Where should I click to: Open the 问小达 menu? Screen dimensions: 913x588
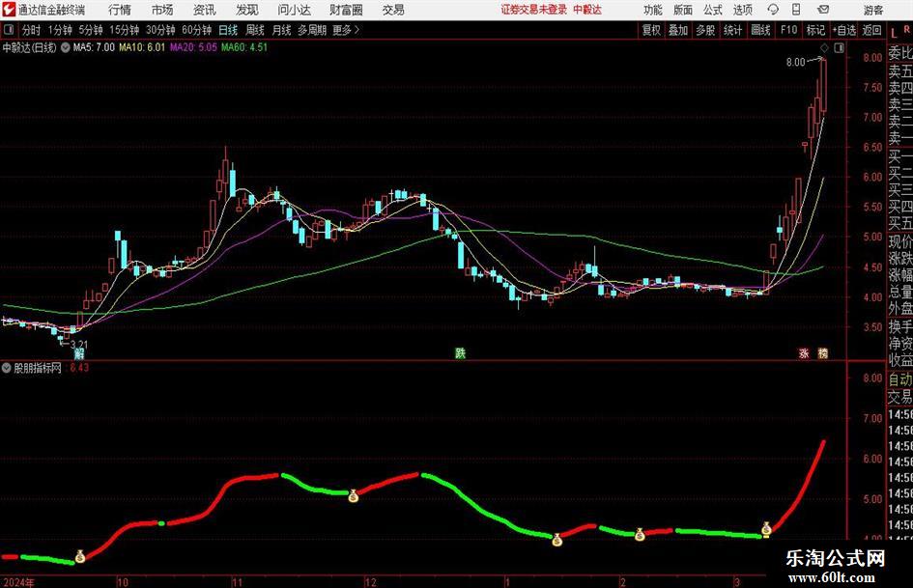(294, 10)
